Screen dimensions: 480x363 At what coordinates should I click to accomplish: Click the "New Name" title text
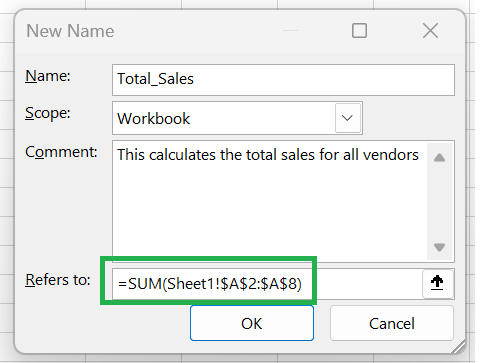[70, 31]
